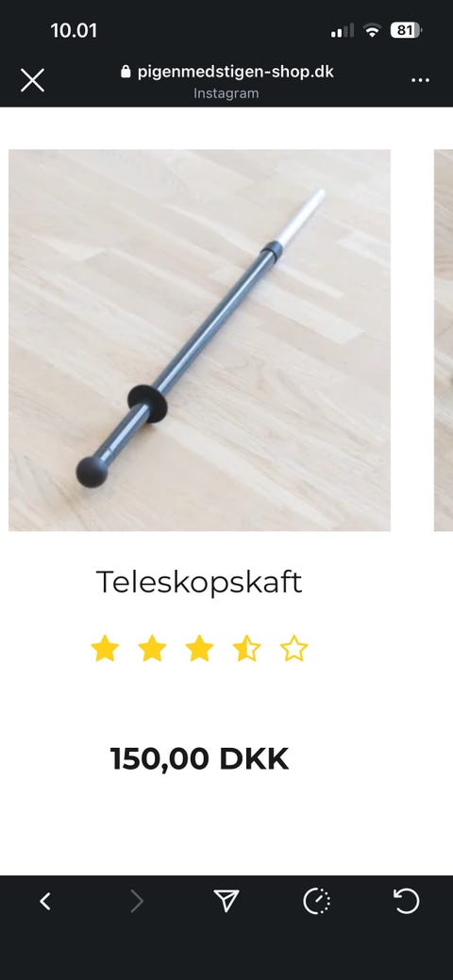Tap the pigenmedstigen-shop.dk address text
The height and width of the screenshot is (980, 453).
point(236,72)
